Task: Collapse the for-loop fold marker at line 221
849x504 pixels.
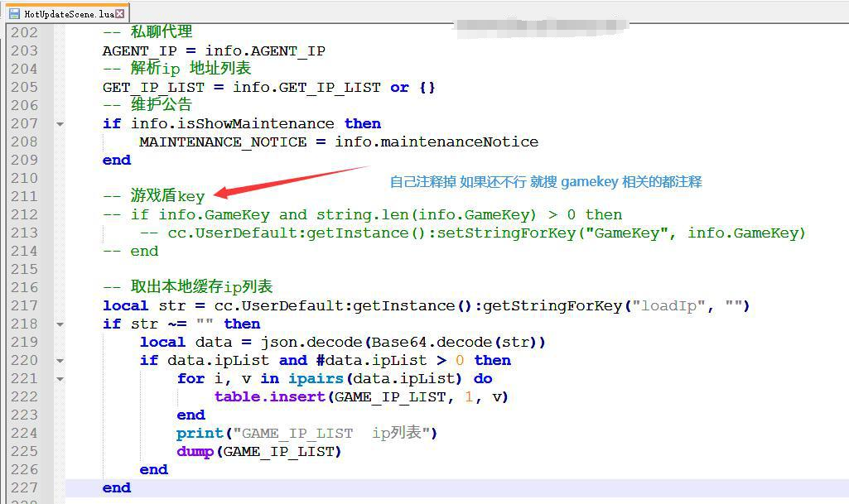Action: point(60,379)
